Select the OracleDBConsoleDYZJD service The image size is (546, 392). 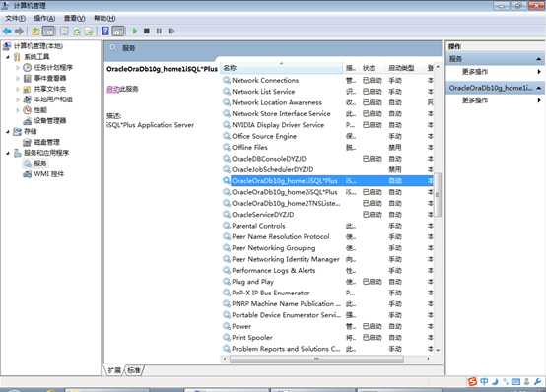pos(327,159)
